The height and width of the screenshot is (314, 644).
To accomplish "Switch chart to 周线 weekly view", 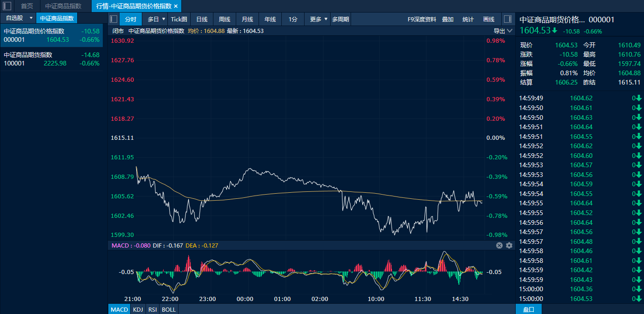I will (x=225, y=19).
